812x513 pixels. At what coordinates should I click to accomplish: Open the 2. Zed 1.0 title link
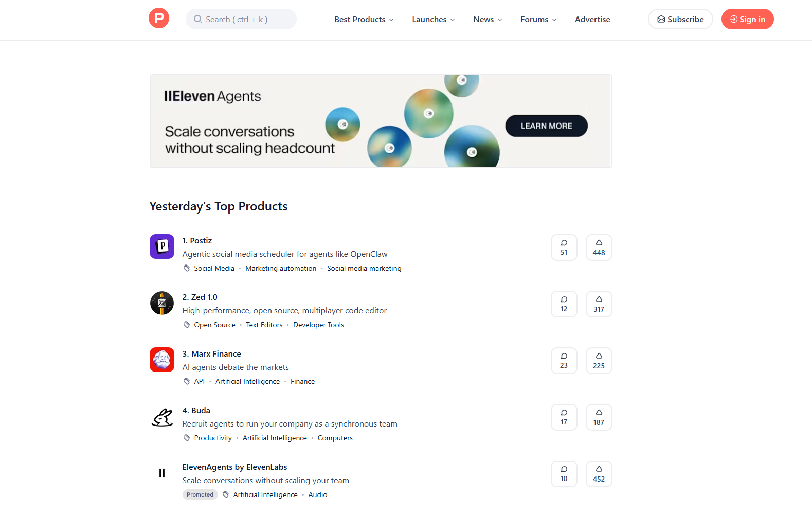(200, 297)
